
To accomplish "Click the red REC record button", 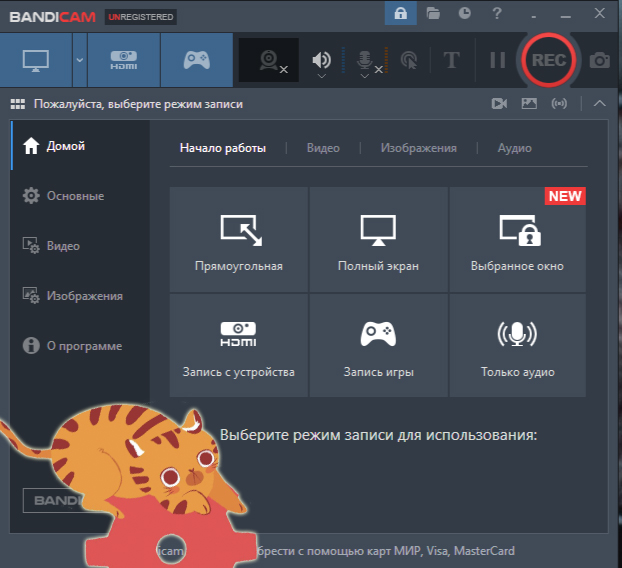I will [x=548, y=60].
